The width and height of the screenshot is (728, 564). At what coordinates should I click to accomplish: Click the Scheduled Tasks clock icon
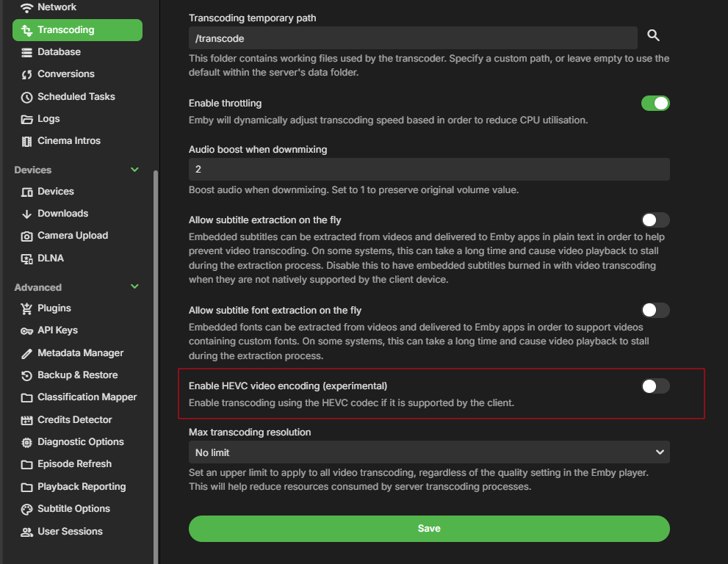(27, 97)
